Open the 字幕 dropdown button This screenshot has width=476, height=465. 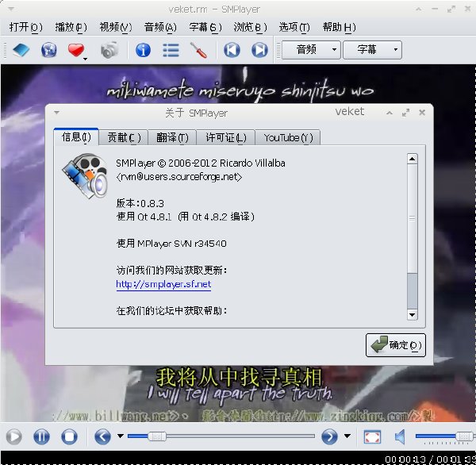(373, 49)
